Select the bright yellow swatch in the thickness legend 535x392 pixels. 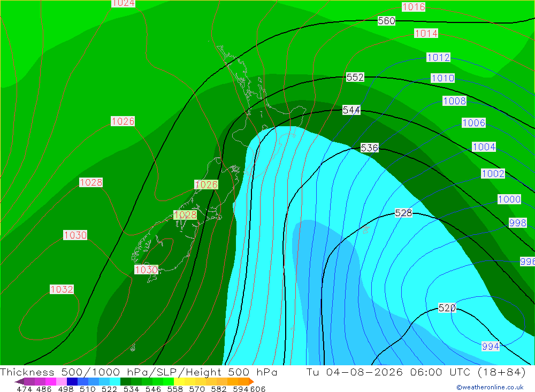coord(179,381)
